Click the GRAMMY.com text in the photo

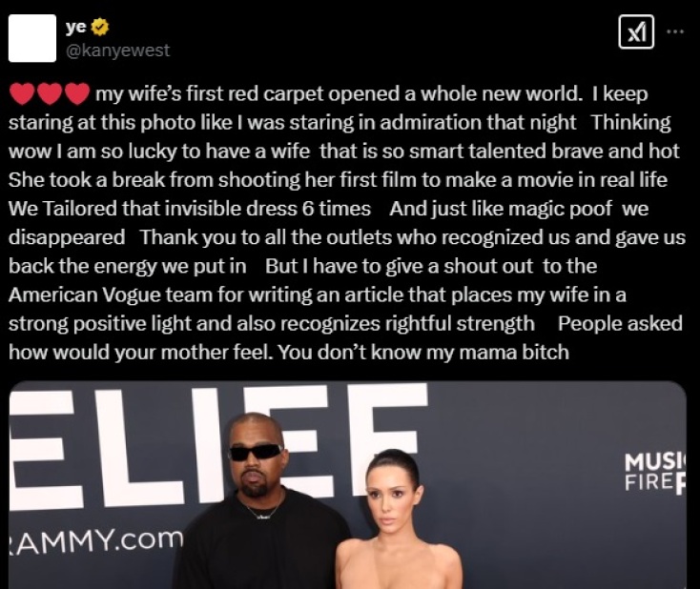tap(96, 540)
